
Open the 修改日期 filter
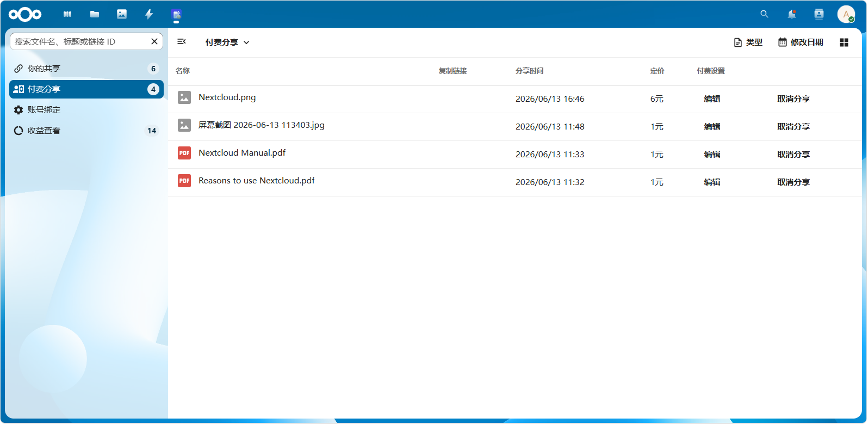pos(801,42)
